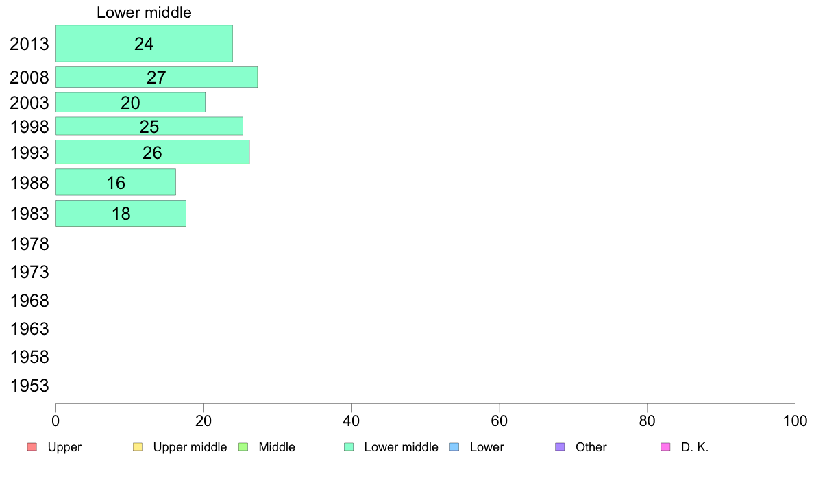Select the 1978 year axis label
Image resolution: width=814 pixels, height=504 pixels.
tap(29, 244)
